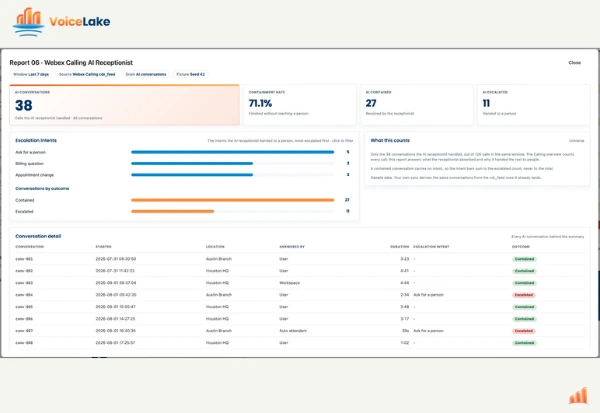Filter by Ask for a person intent bar
The width and height of the screenshot is (600, 413).
pyautogui.click(x=232, y=152)
